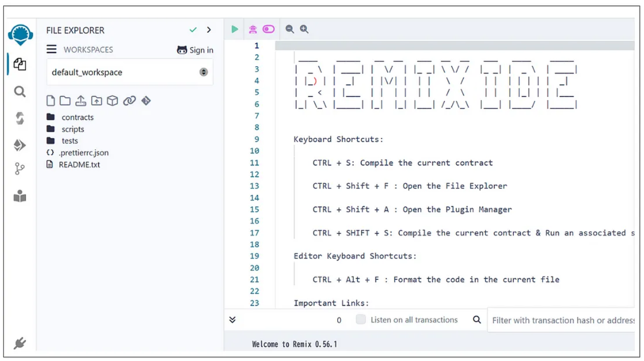644x361 pixels.
Task: Click the Compile the current contract line
Action: click(x=403, y=163)
